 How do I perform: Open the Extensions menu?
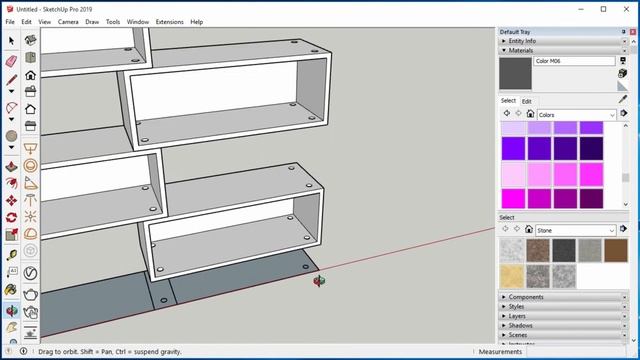click(x=169, y=22)
